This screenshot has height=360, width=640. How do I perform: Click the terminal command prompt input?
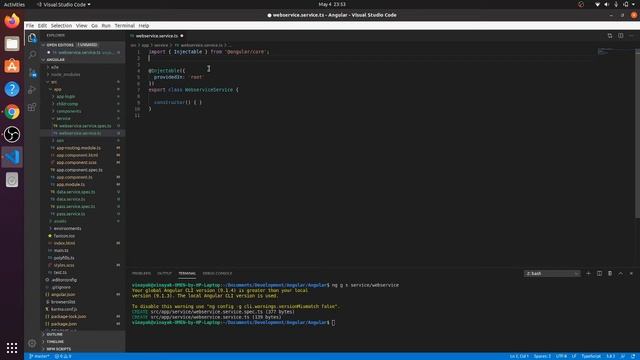point(333,323)
